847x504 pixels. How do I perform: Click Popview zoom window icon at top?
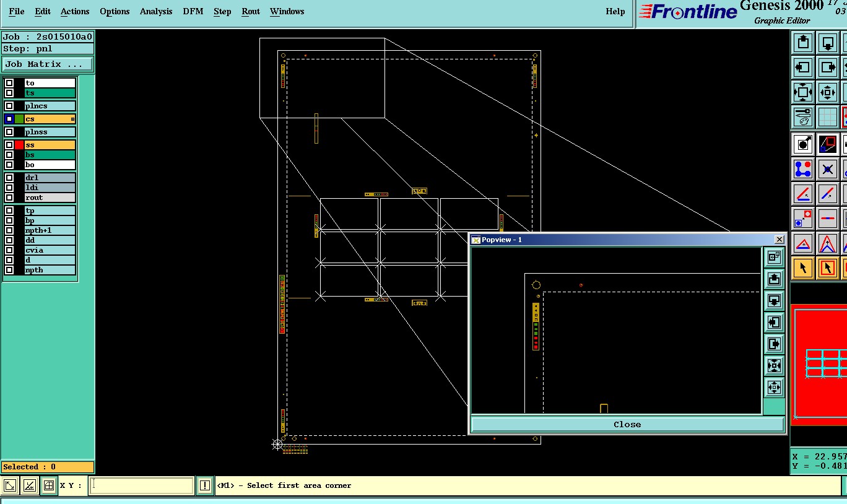(774, 257)
